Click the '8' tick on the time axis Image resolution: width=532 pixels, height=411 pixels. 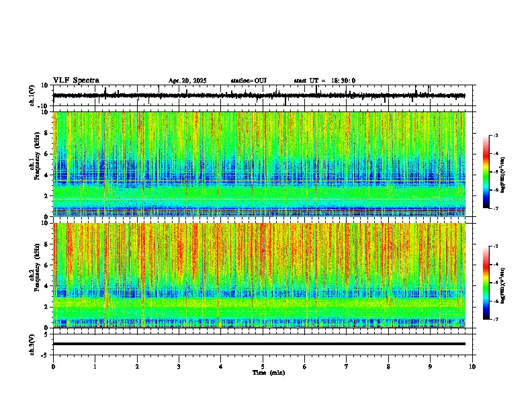388,367
